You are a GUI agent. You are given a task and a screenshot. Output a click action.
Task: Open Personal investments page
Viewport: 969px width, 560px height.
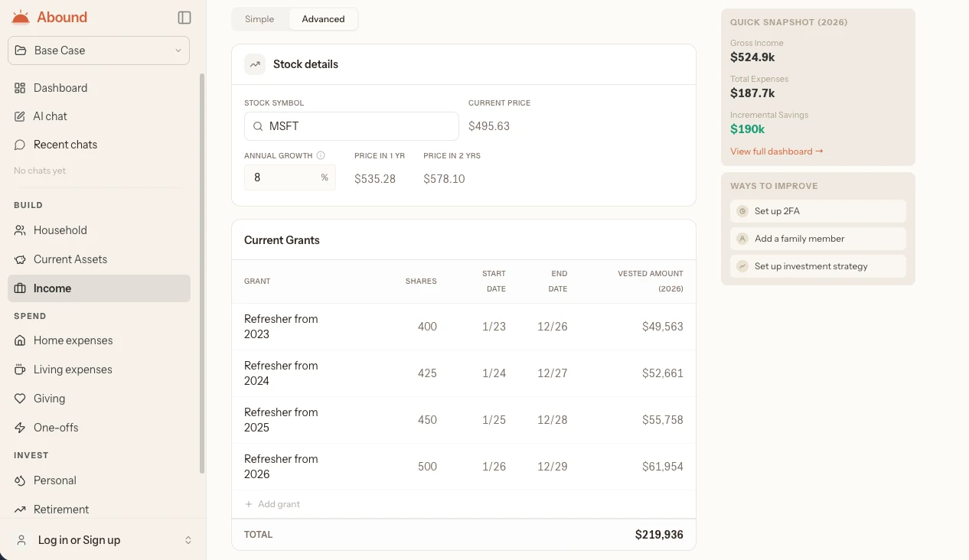99,480
